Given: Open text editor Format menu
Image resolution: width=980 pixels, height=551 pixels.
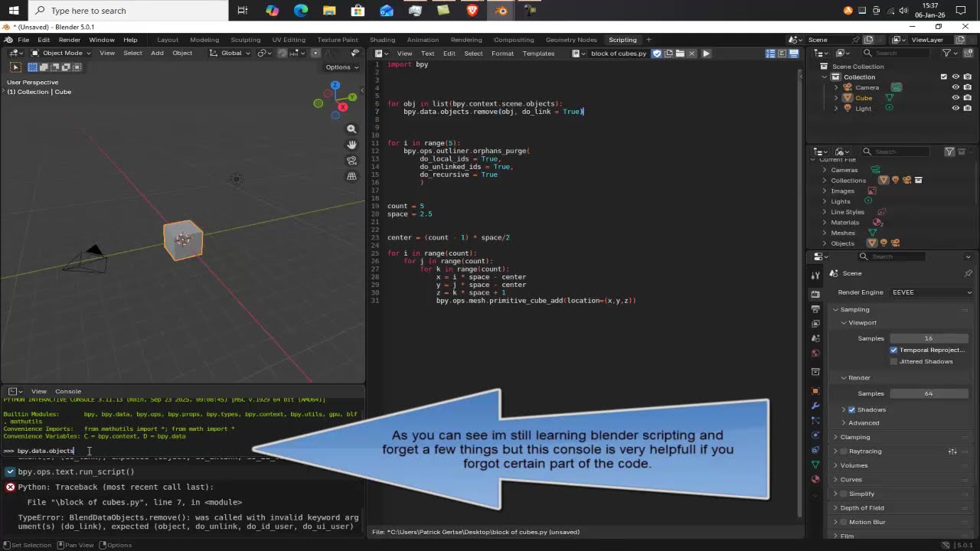Looking at the screenshot, I should [502, 54].
